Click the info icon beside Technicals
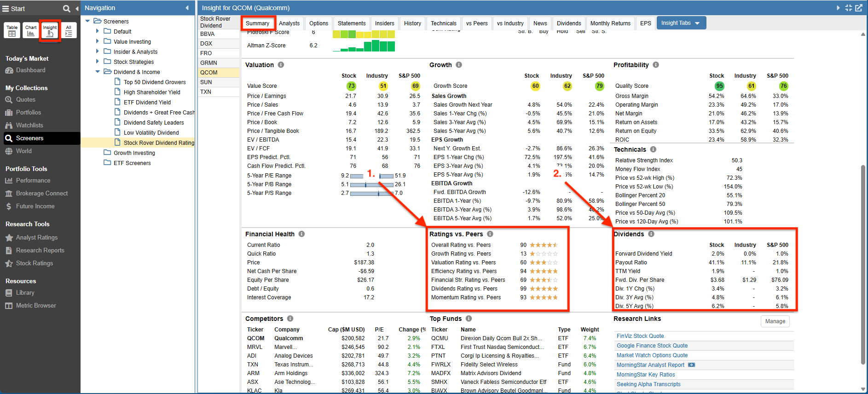 [653, 149]
